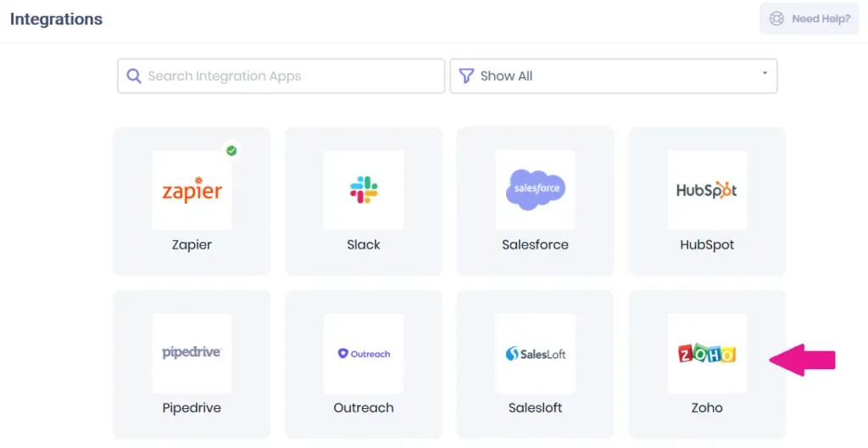The width and height of the screenshot is (868, 448).
Task: Click the filter funnel icon
Action: coord(466,76)
